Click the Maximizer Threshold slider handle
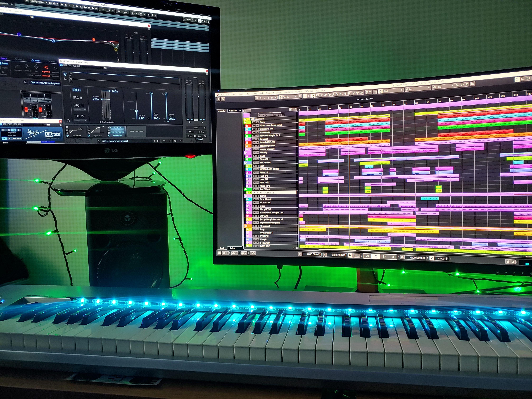Screen dimensions: 532x399 pos(102,99)
